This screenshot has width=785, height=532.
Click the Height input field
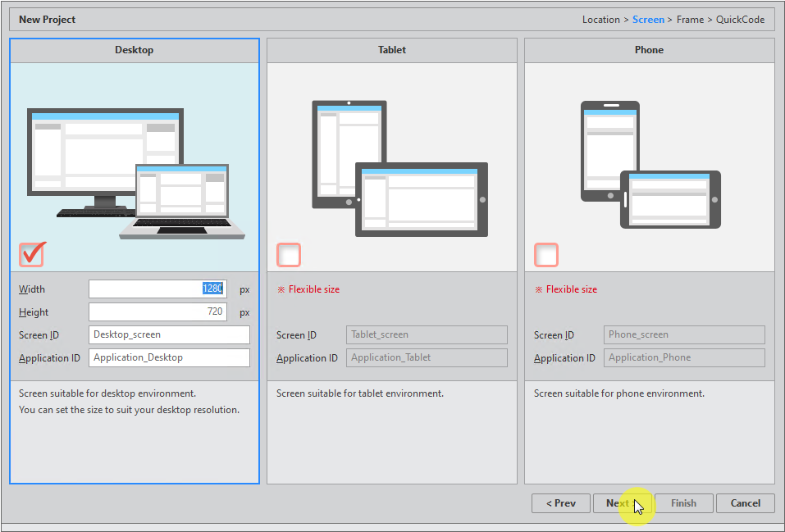click(x=157, y=311)
